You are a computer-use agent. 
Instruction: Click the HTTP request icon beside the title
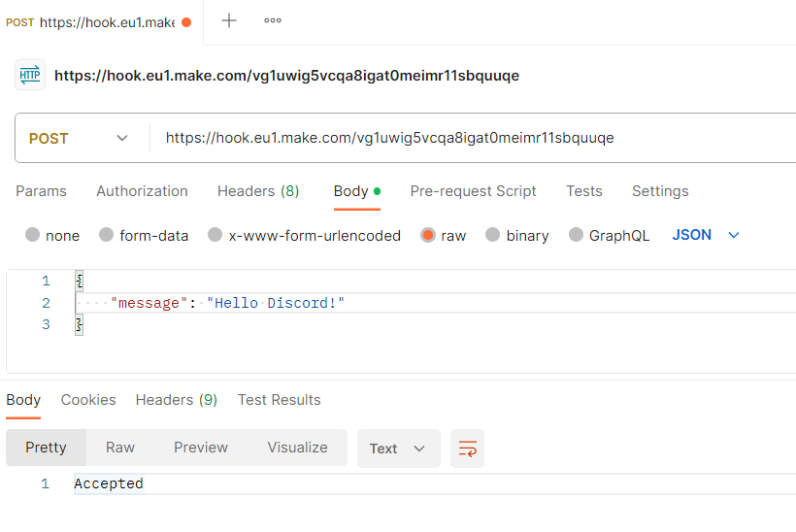[30, 75]
